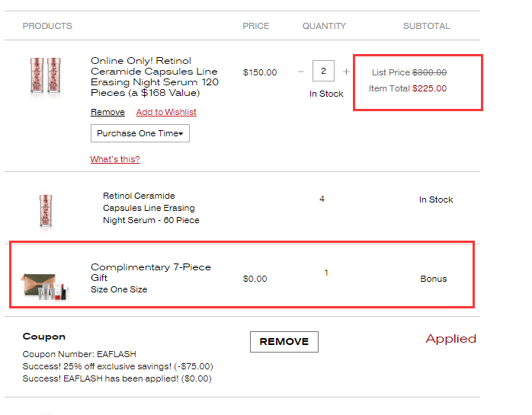Click the plus quantity stepper icon
This screenshot has width=532, height=415.
click(x=346, y=72)
